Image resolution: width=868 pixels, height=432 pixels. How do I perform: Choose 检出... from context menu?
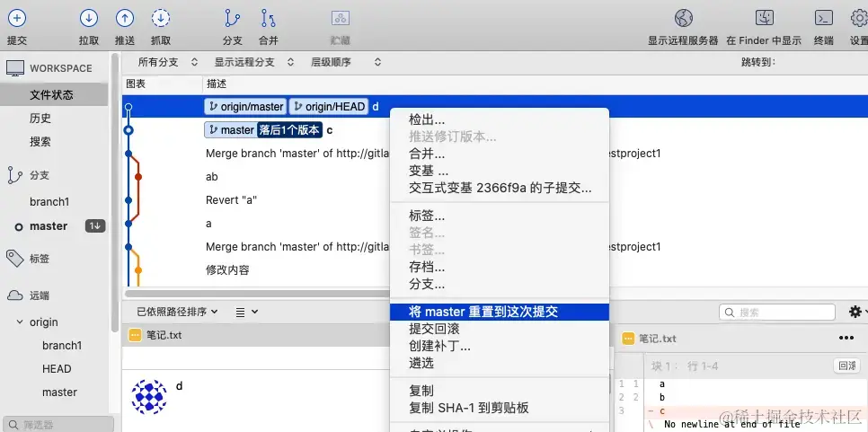click(500, 119)
